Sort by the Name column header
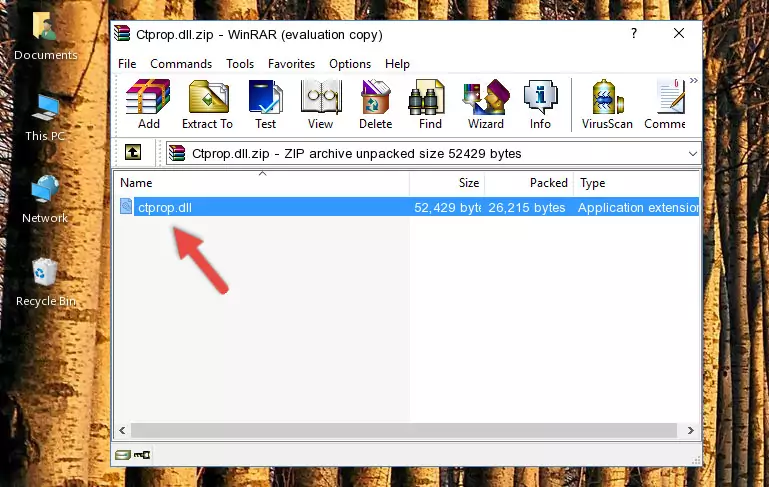This screenshot has width=769, height=487. 262,183
